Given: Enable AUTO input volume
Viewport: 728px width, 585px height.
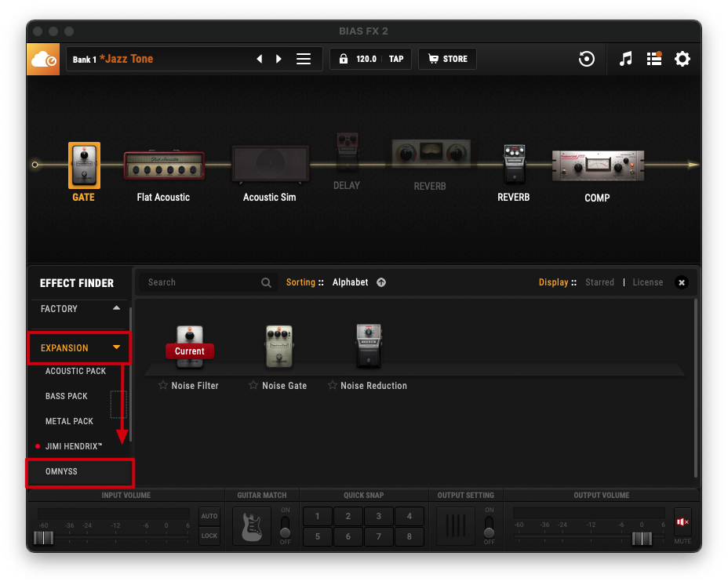Looking at the screenshot, I should point(209,516).
